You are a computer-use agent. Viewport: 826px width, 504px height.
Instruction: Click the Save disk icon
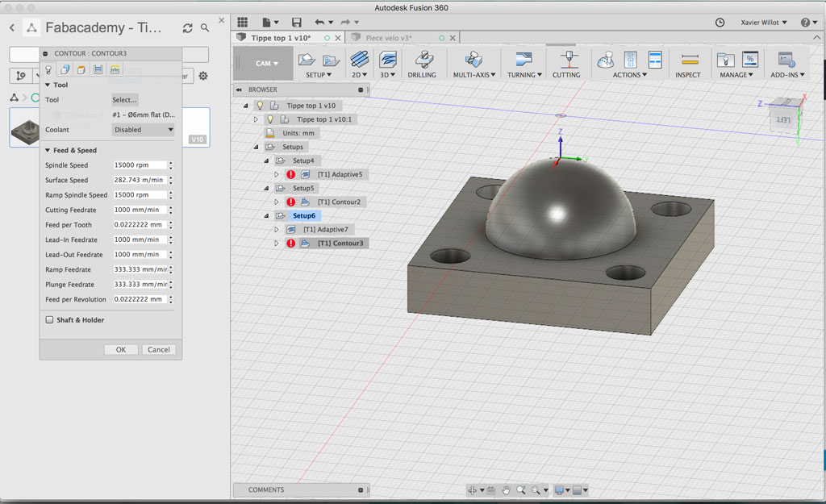click(x=297, y=22)
